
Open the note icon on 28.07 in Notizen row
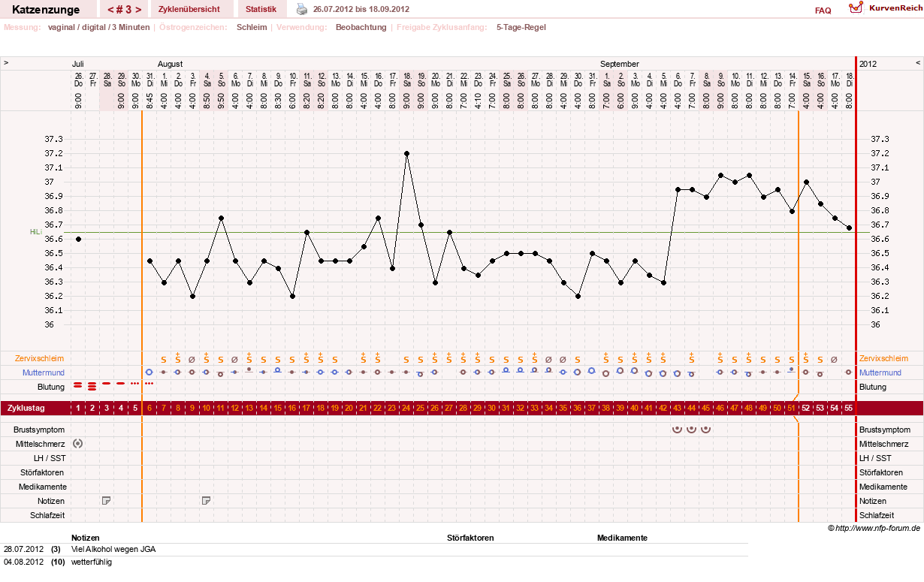click(107, 500)
